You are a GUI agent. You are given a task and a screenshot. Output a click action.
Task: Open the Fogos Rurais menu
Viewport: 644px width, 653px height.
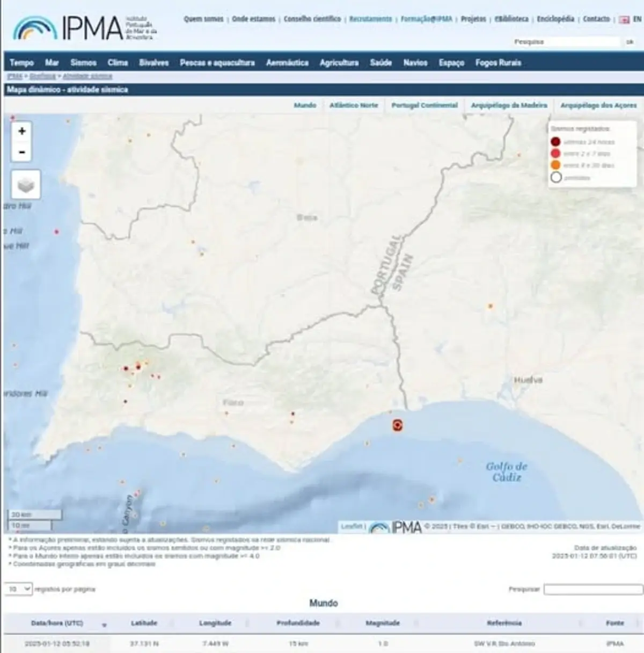click(498, 63)
